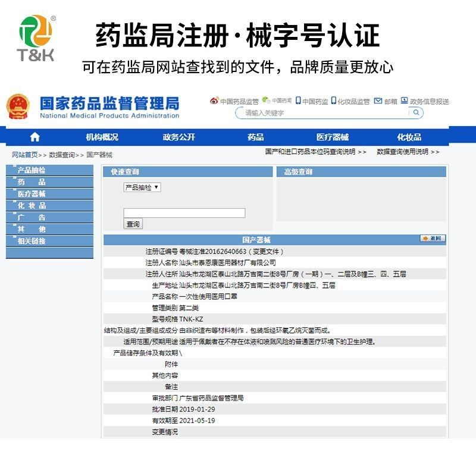Click registrant name 汕头市泰恩康医用器材厂有限公司
476x476 pixels.
pyautogui.click(x=227, y=262)
